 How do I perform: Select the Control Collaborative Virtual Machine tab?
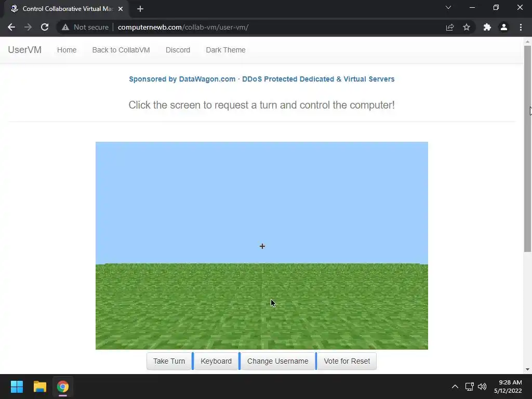[66, 9]
